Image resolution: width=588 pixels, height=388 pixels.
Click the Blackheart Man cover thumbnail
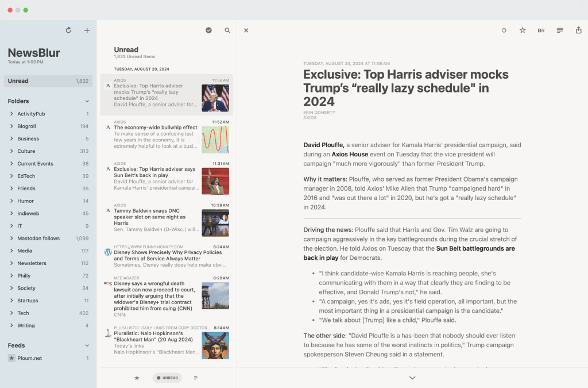[215, 345]
